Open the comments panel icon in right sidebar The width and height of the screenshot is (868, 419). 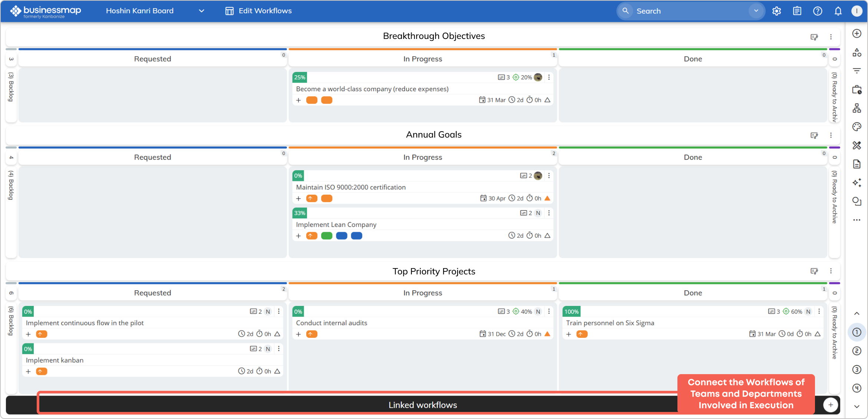pos(857,201)
